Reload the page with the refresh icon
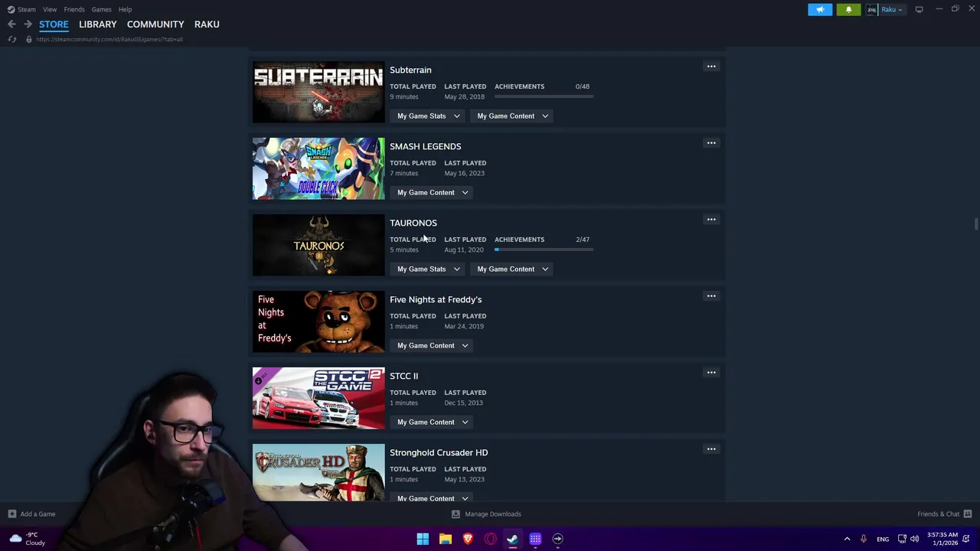This screenshot has width=980, height=551. [12, 39]
